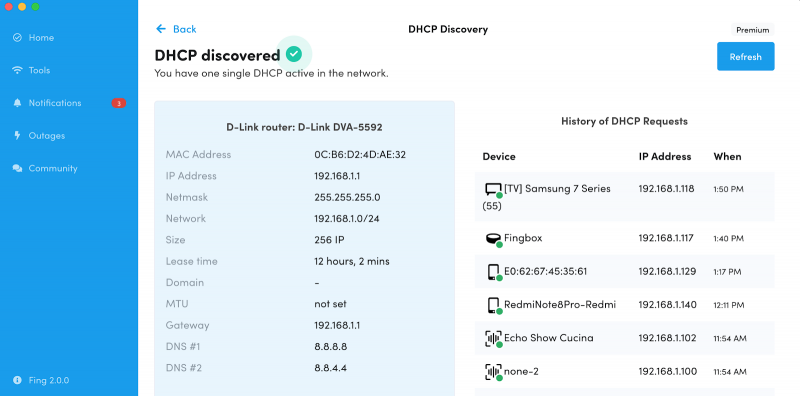The height and width of the screenshot is (396, 800).
Task: Click the Outages lightning bolt icon
Action: pos(17,136)
